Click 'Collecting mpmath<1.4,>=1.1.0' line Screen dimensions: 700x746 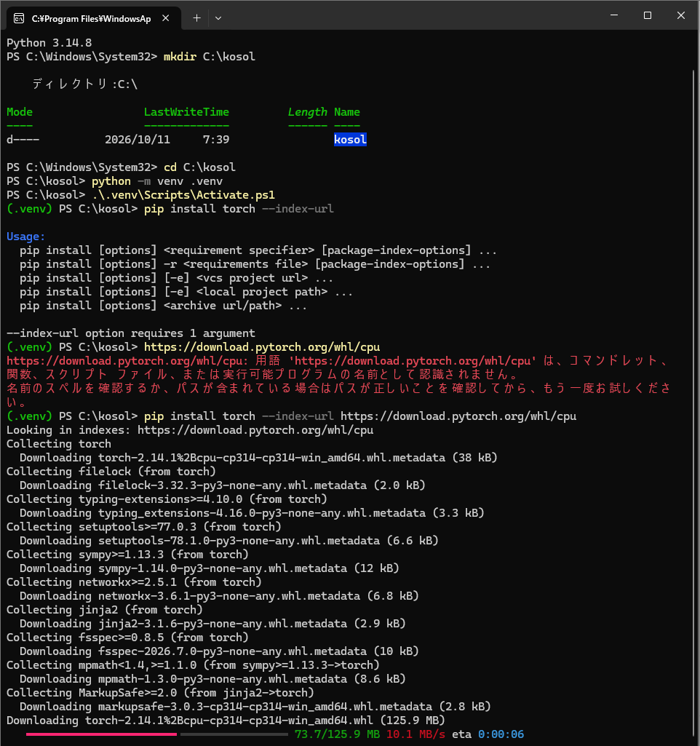[193, 664]
